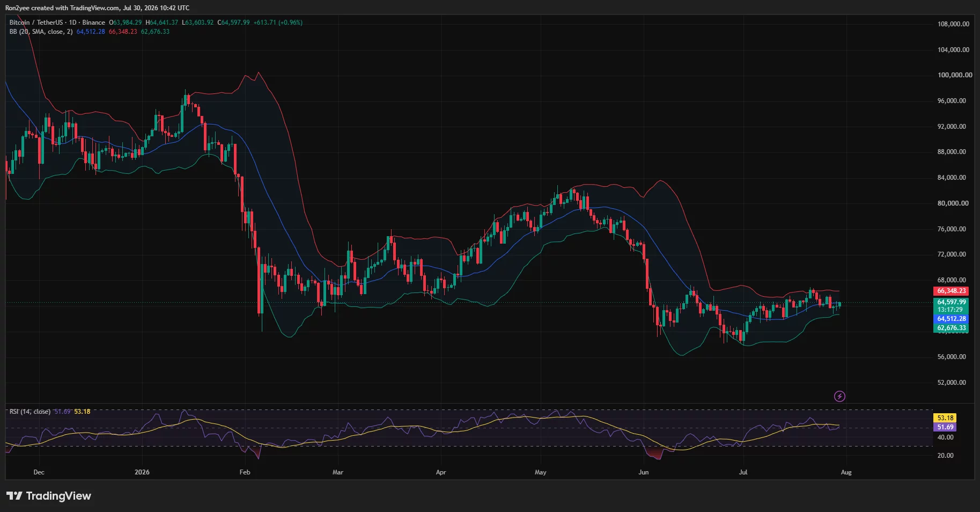Click the 72,000.00 price axis tick
Image resolution: width=980 pixels, height=512 pixels.
(x=952, y=254)
